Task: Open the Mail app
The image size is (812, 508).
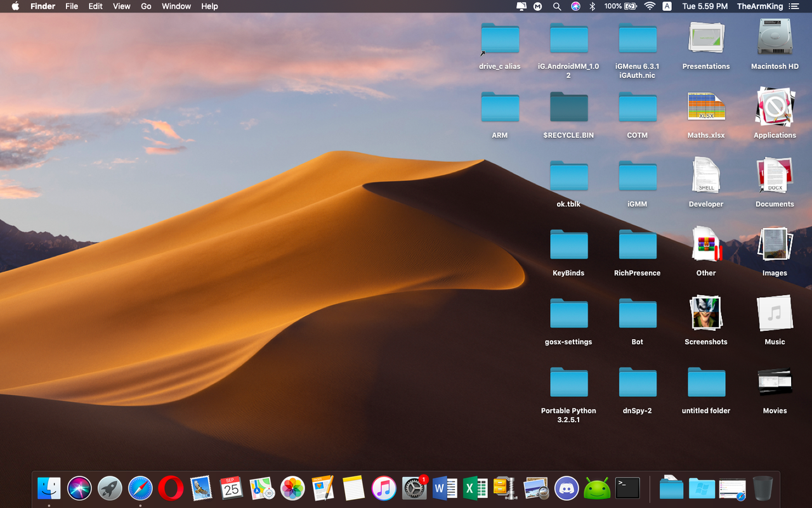Action: tap(201, 488)
